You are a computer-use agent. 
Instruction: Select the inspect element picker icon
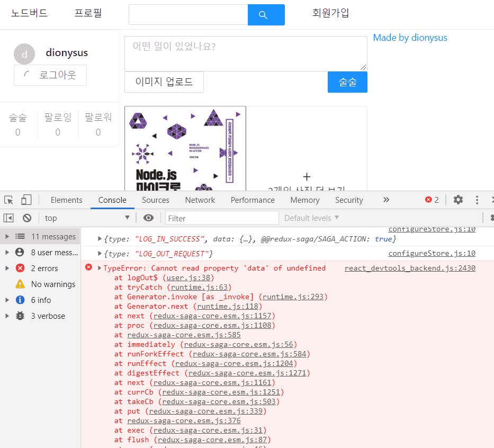click(x=9, y=200)
